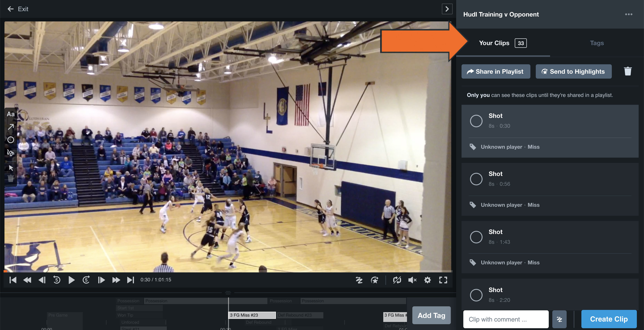Select the arrow drawing tool
644x330 pixels.
[11, 127]
